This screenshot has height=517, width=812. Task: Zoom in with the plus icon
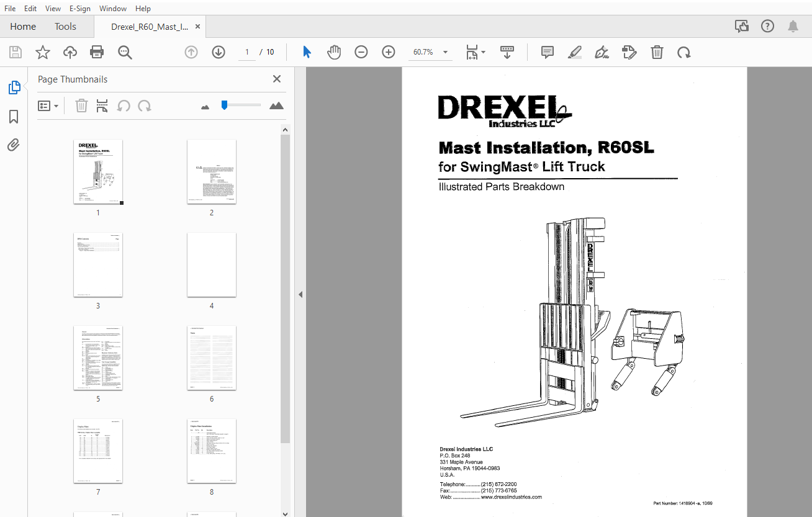pos(389,52)
